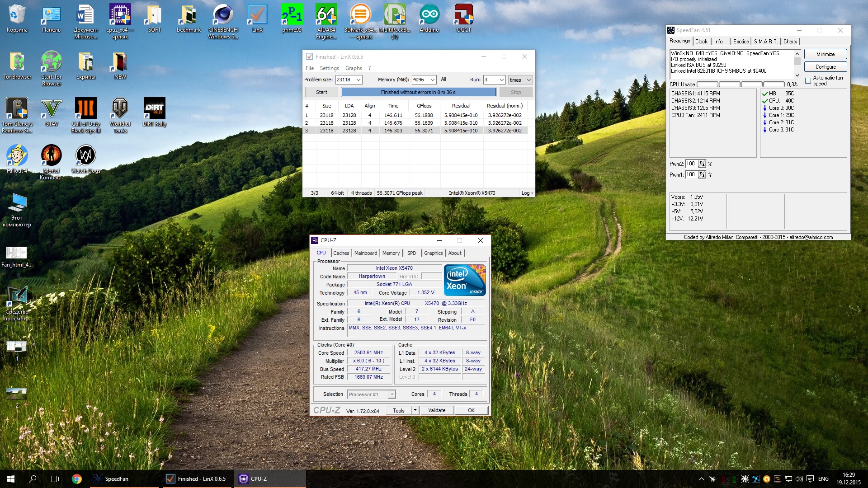
Task: Open the OCCT desktop icon
Action: tap(463, 16)
